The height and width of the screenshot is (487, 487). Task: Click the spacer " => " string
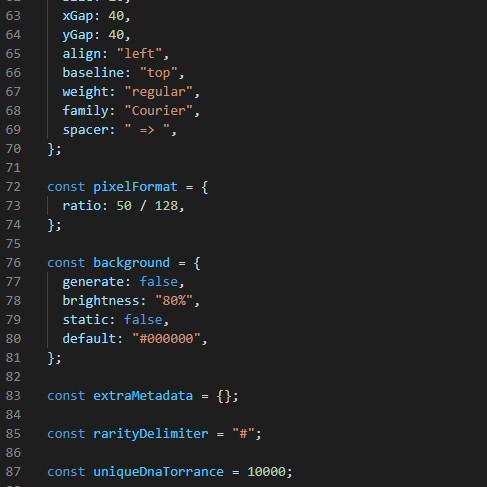(x=147, y=130)
